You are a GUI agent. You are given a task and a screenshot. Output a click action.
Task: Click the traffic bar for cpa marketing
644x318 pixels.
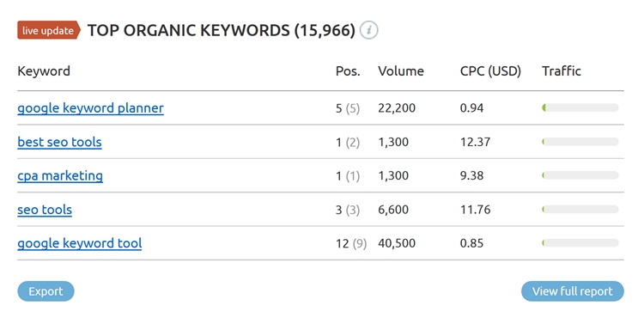click(x=580, y=175)
